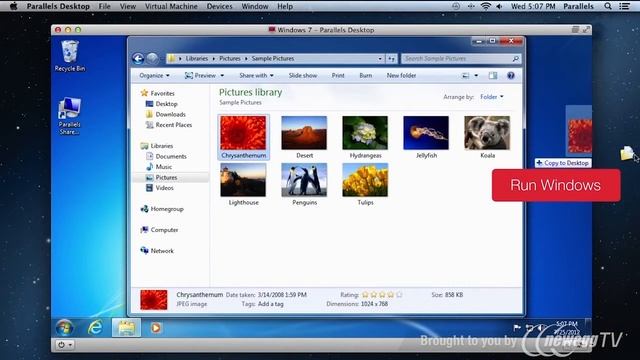Click the Burn toolbar button
Image resolution: width=640 pixels, height=360 pixels.
pos(366,76)
